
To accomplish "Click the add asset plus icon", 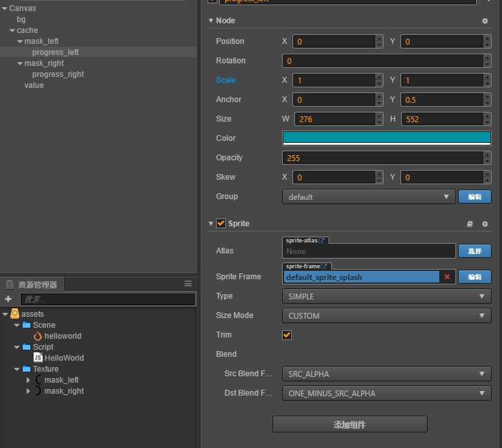I will pyautogui.click(x=8, y=299).
